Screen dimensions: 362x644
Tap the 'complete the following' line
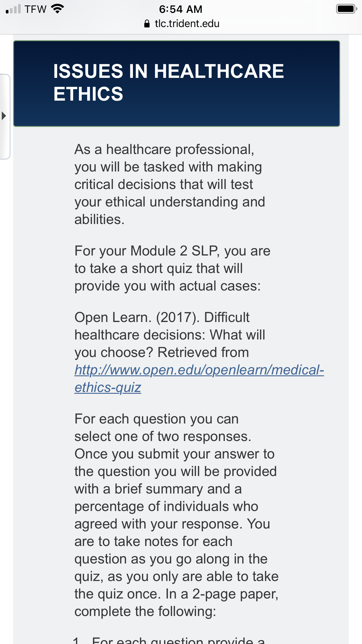(x=145, y=611)
